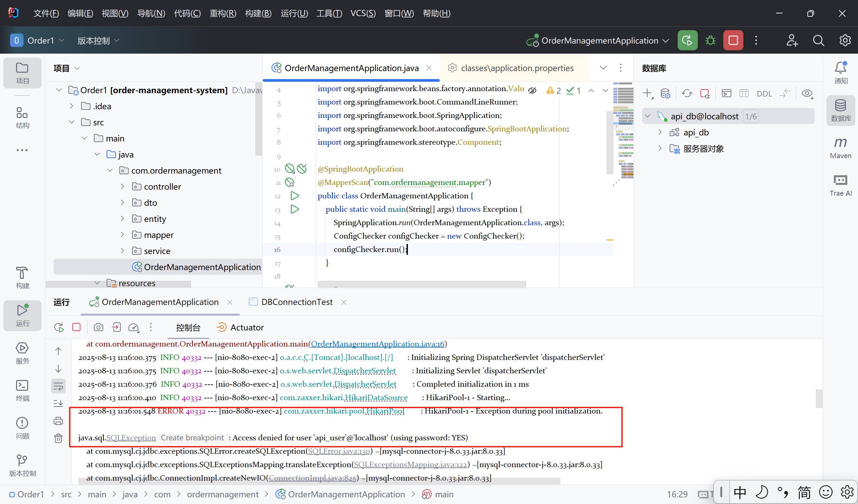Open data source properties icon in database toolbar
Viewport: 858px width, 504px height.
665,93
